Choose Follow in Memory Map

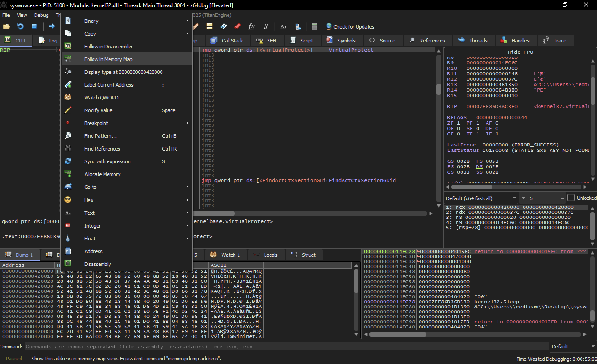126,59
